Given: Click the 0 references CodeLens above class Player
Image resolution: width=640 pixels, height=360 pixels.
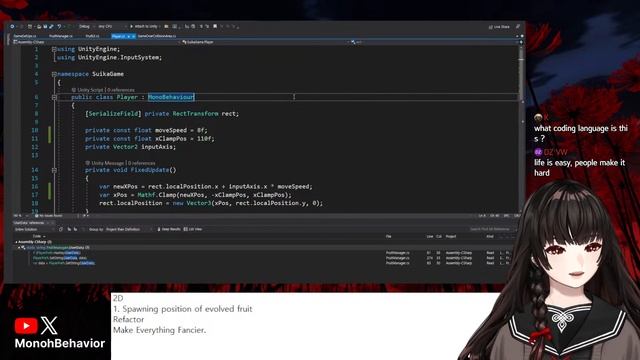Looking at the screenshot, I should [x=121, y=90].
